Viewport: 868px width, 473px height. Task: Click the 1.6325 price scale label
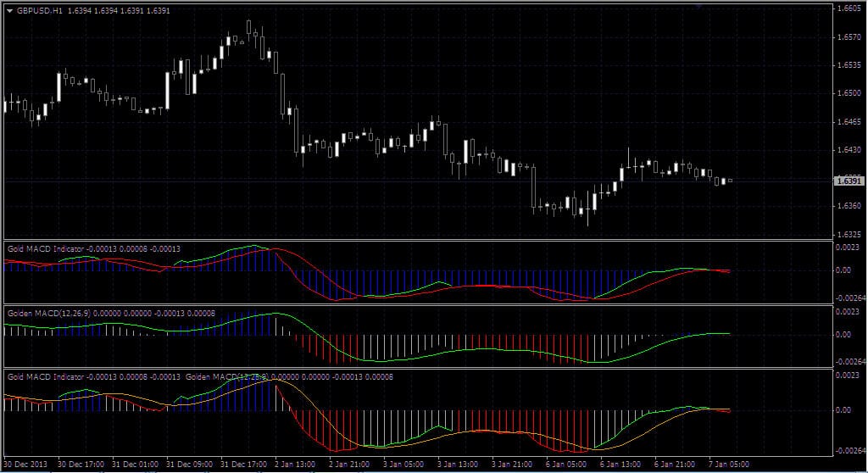pos(848,234)
